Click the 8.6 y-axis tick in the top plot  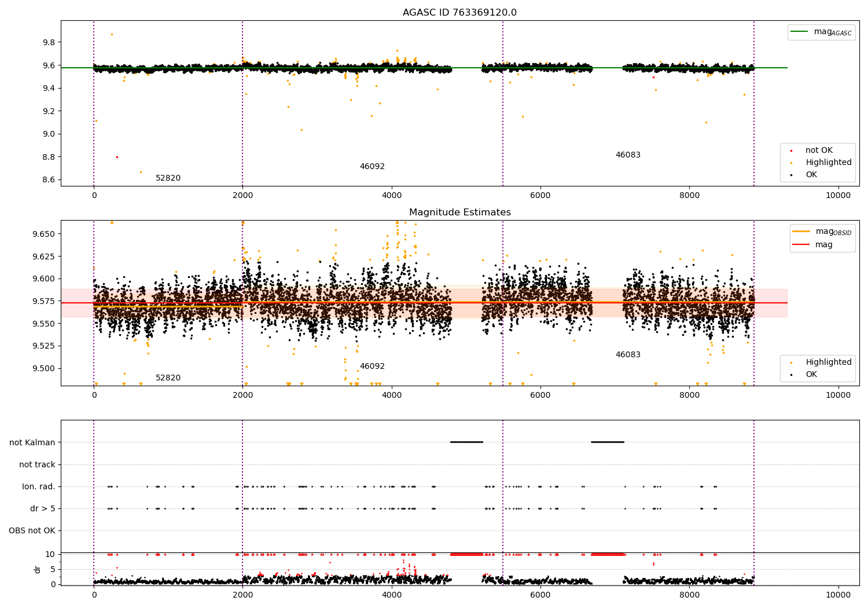click(49, 180)
